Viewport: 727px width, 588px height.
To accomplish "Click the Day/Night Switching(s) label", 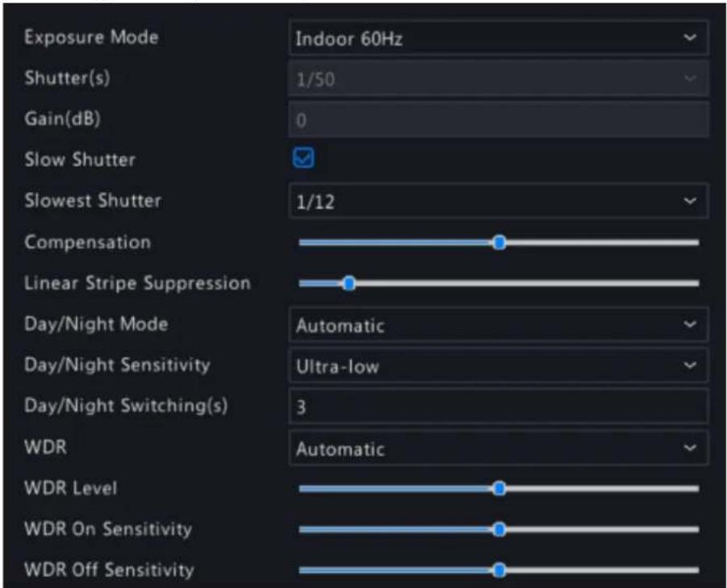I will click(126, 406).
